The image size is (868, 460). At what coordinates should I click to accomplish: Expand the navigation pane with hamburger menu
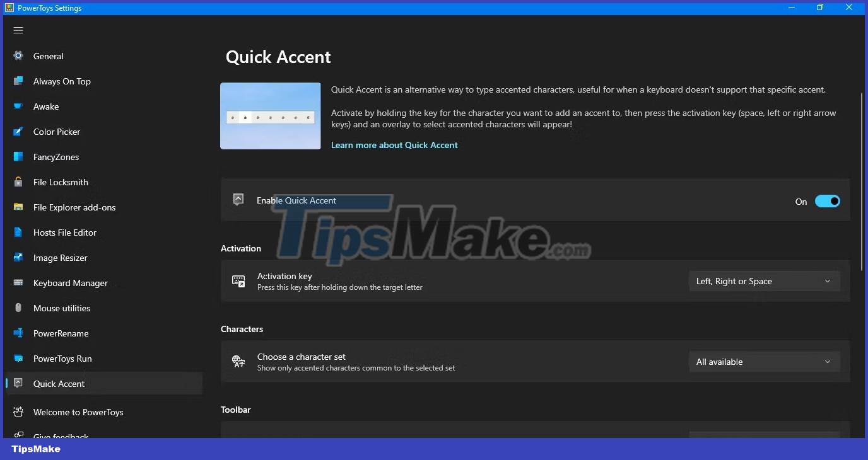click(18, 30)
